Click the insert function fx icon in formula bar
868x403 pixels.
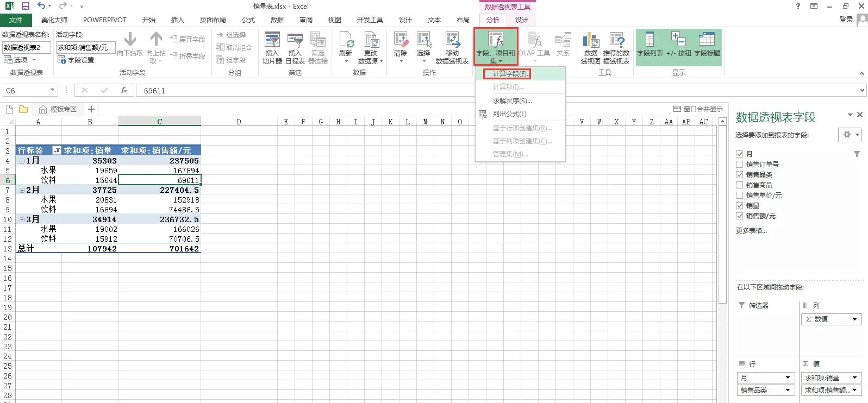[x=124, y=90]
